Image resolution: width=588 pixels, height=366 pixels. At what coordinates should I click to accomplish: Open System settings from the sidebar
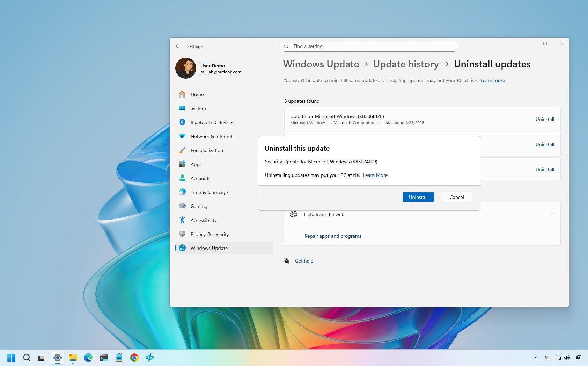click(198, 108)
